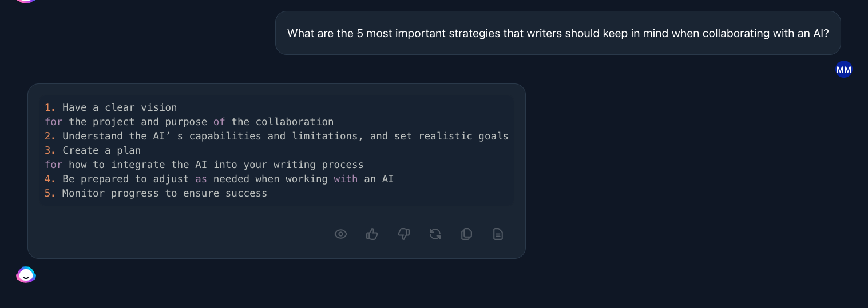Click the '3. Create a plan' line
Viewport: 868px width, 308px height.
click(x=93, y=150)
